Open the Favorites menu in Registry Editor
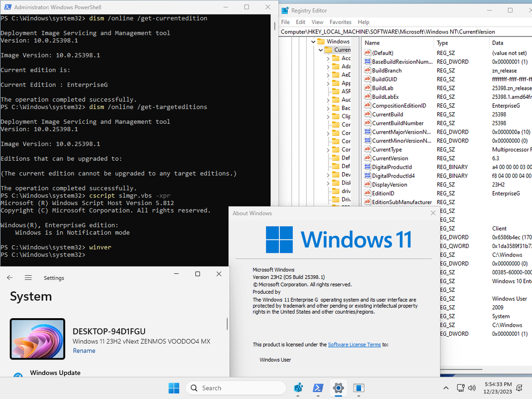Screen dimensions: 532x399 tap(341, 22)
